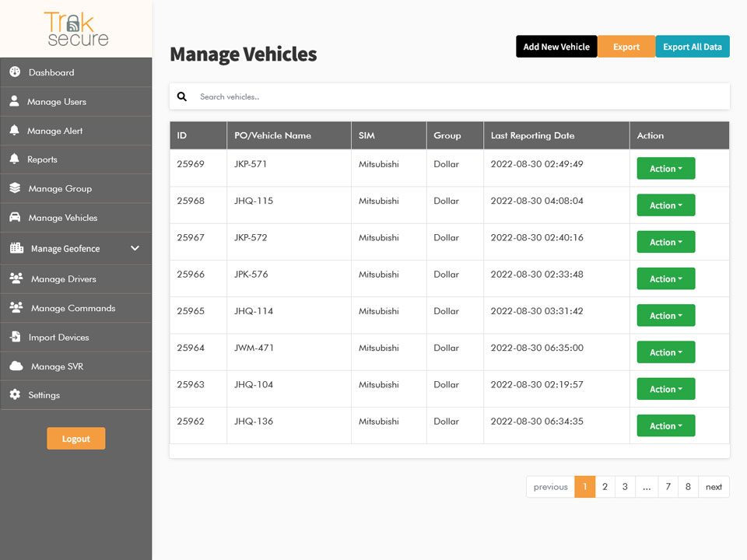Expand the Manage Geofence chevron
The height and width of the screenshot is (560, 747).
135,248
